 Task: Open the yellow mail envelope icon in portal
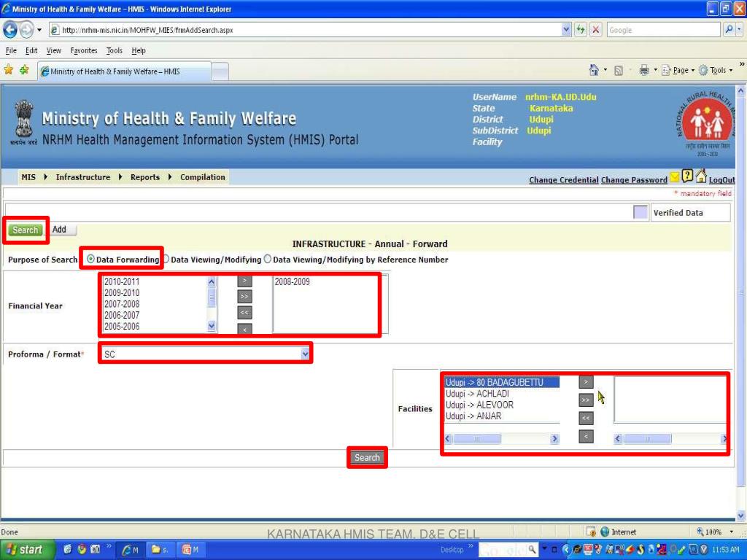pos(675,177)
